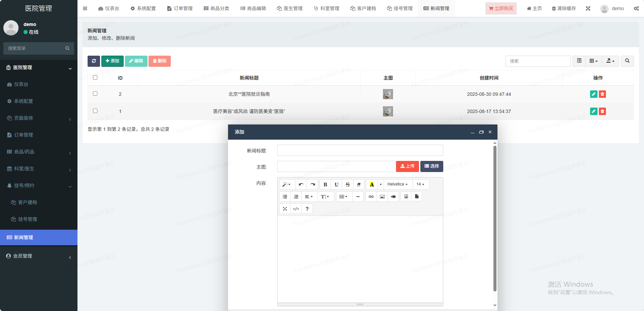The width and height of the screenshot is (644, 311).
Task: Open the font size 14 dropdown
Action: (420, 185)
